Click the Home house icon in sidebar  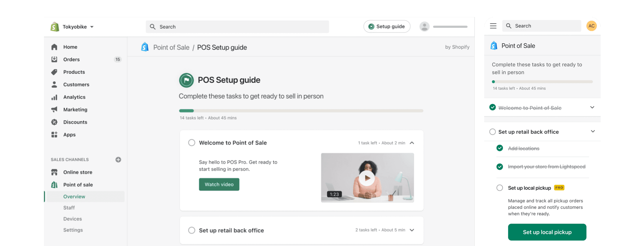click(54, 47)
